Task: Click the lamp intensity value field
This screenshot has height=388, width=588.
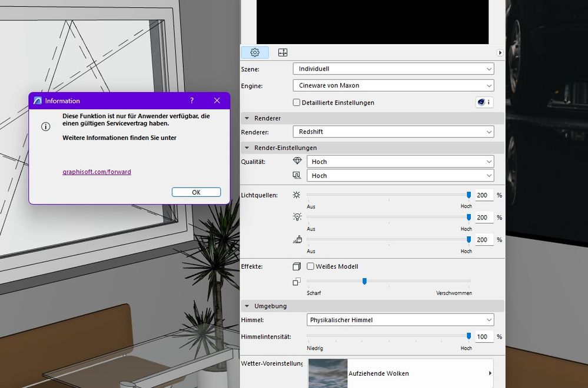Action: (484, 218)
